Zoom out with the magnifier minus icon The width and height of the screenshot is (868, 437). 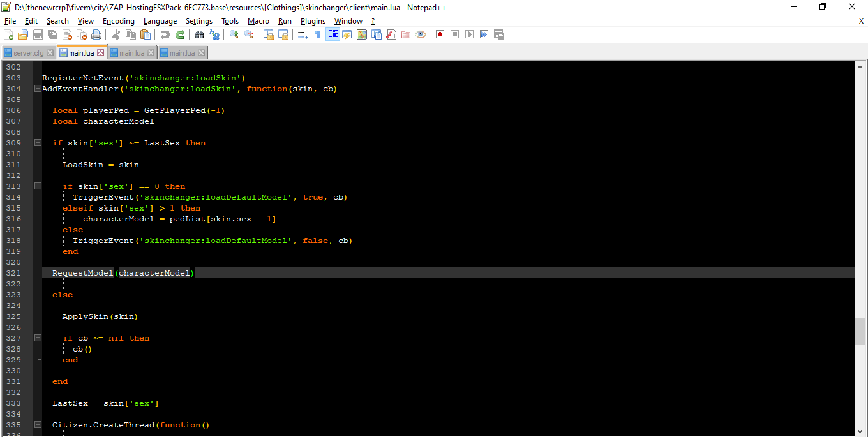(x=249, y=34)
